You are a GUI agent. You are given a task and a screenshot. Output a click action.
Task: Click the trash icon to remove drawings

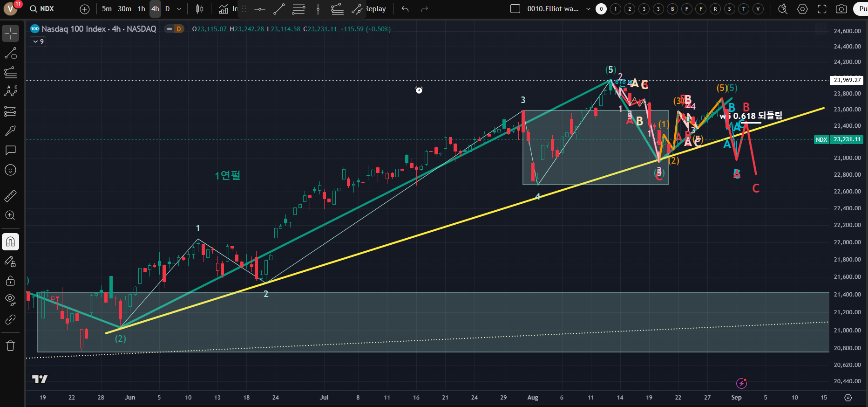[10, 345]
